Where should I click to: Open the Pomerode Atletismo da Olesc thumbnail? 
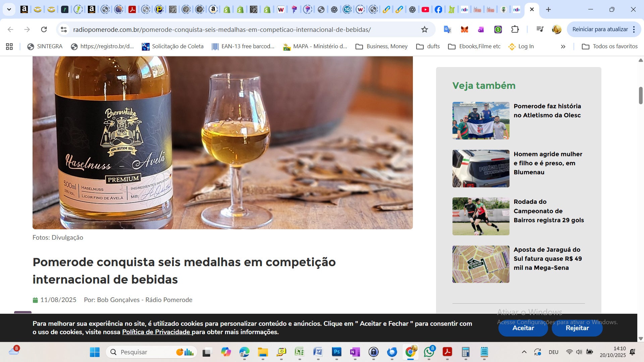click(481, 121)
